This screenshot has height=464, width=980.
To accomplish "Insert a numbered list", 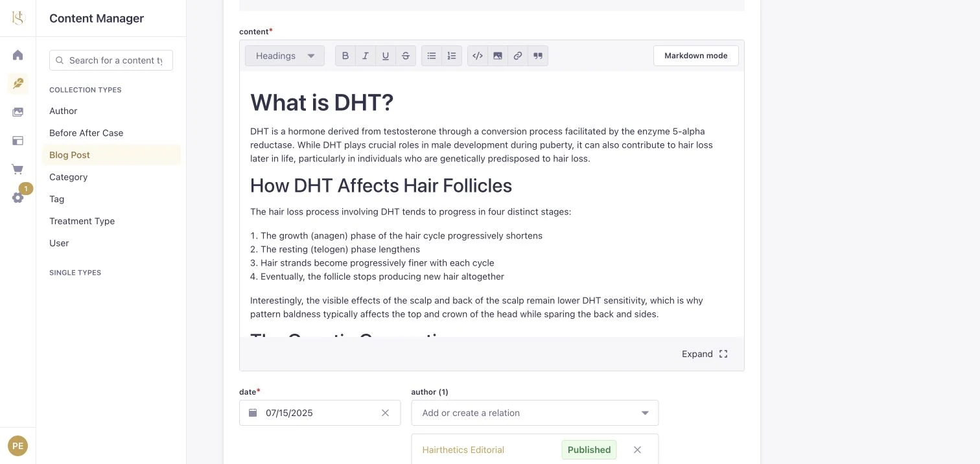I will tap(452, 56).
